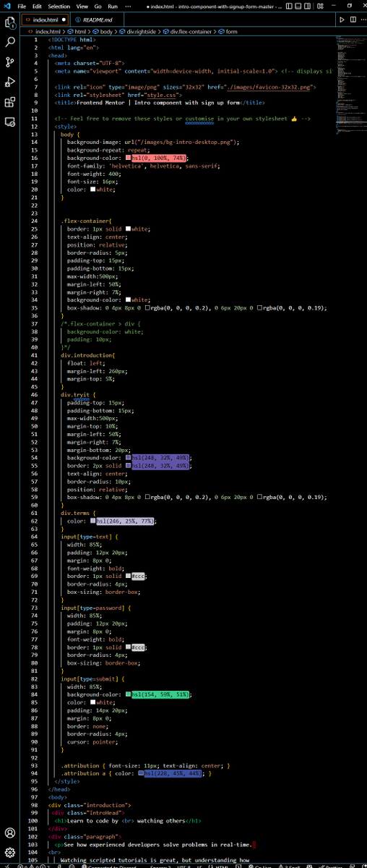
Task: Open the Remote Explorer view
Action: pos(9,122)
